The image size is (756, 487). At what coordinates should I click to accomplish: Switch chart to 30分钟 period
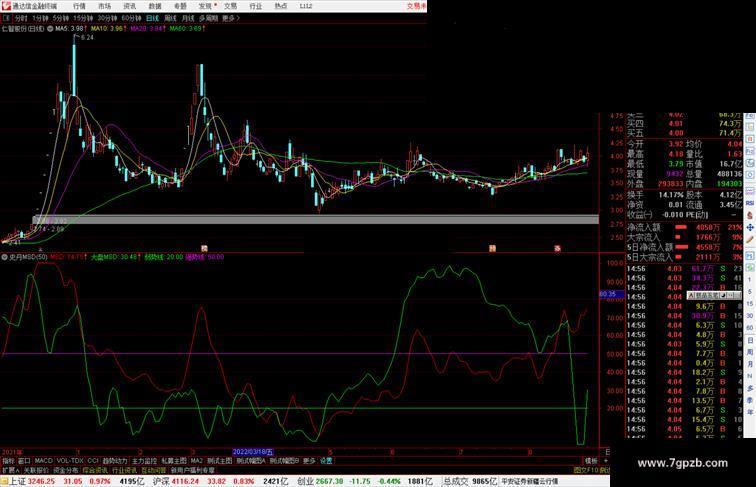pyautogui.click(x=107, y=18)
